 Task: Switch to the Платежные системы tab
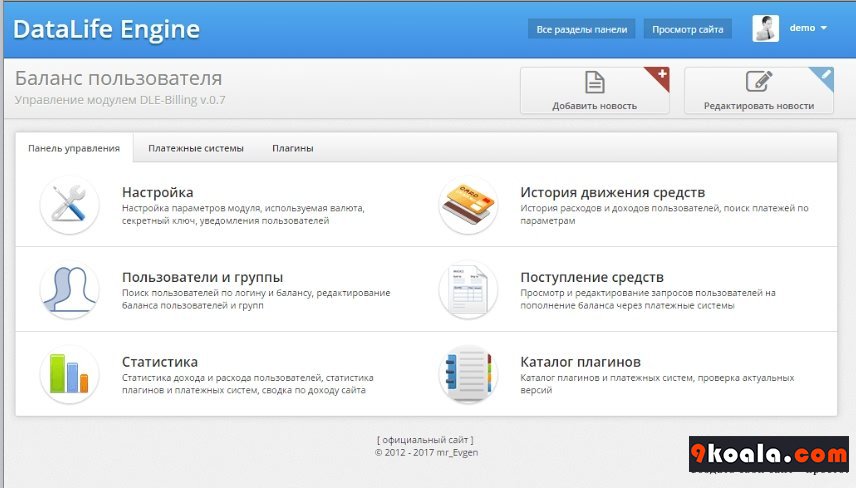(195, 148)
